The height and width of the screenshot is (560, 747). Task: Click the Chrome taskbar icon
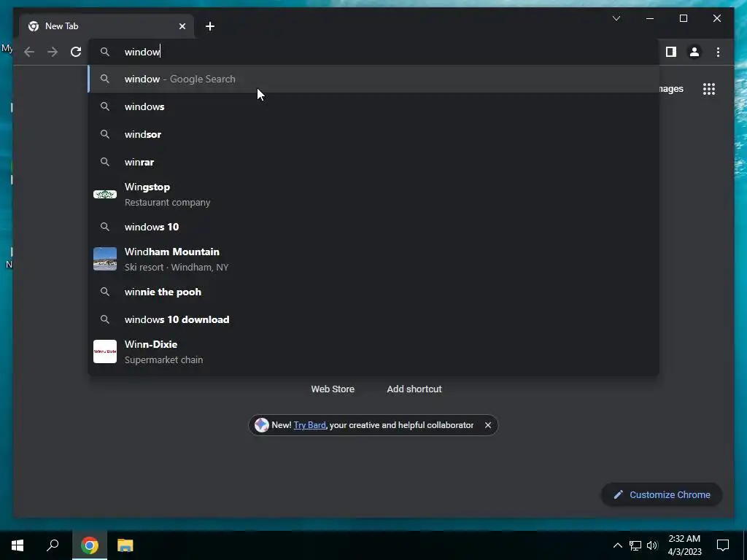(90, 545)
